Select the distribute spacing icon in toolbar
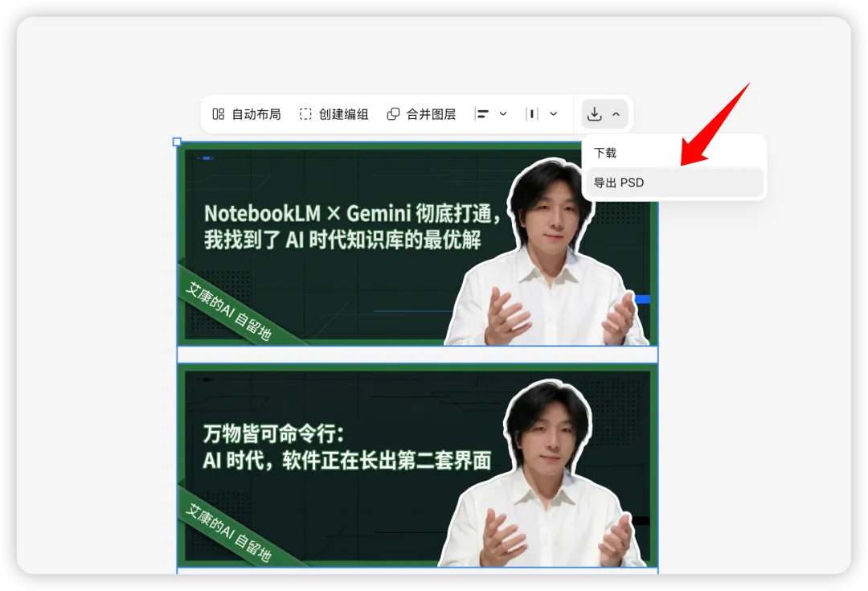Screen dimensions: 868x591 tap(531, 114)
